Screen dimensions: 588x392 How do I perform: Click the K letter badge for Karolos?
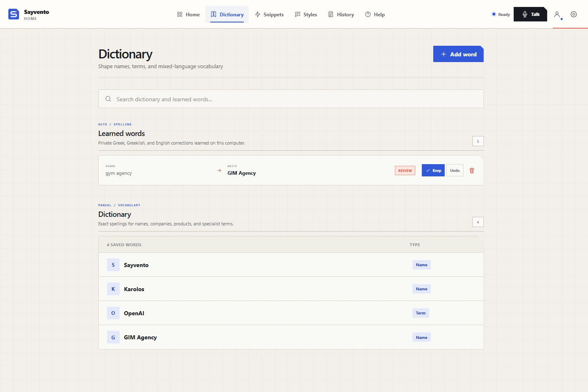(113, 289)
